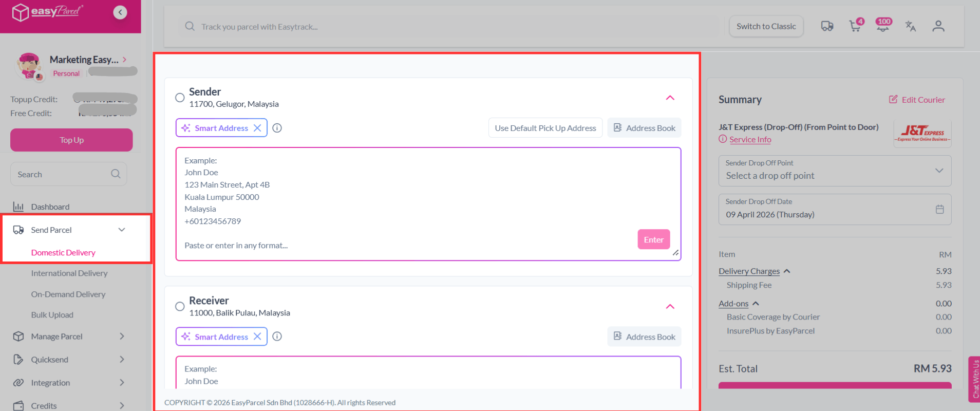Disable Smart Address in Sender section
Viewport: 980px width, 411px height.
[257, 128]
